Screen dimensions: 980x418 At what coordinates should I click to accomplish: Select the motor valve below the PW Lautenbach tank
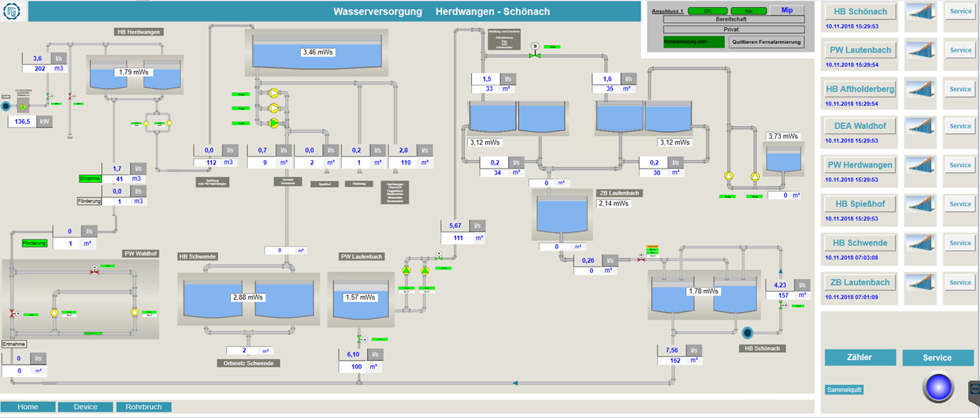click(359, 339)
